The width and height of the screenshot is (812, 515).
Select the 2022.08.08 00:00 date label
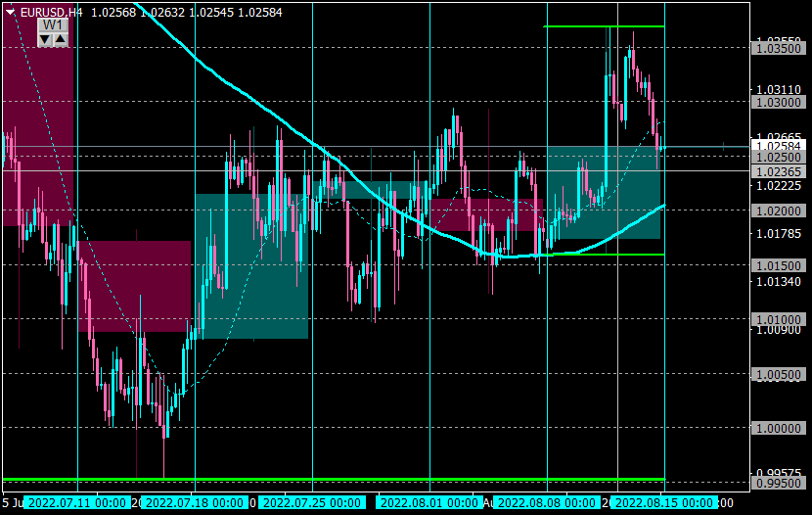(547, 502)
